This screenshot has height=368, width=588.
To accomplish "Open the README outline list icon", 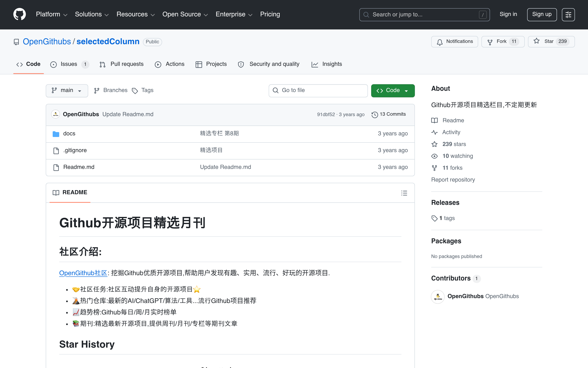I will click(404, 193).
